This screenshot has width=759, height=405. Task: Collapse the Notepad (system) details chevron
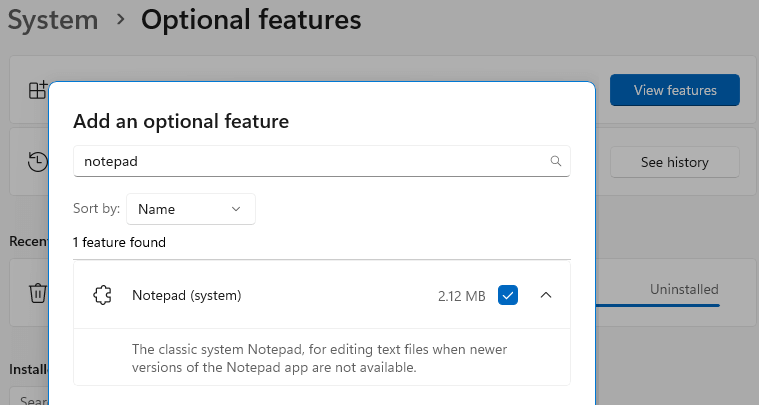coord(546,295)
